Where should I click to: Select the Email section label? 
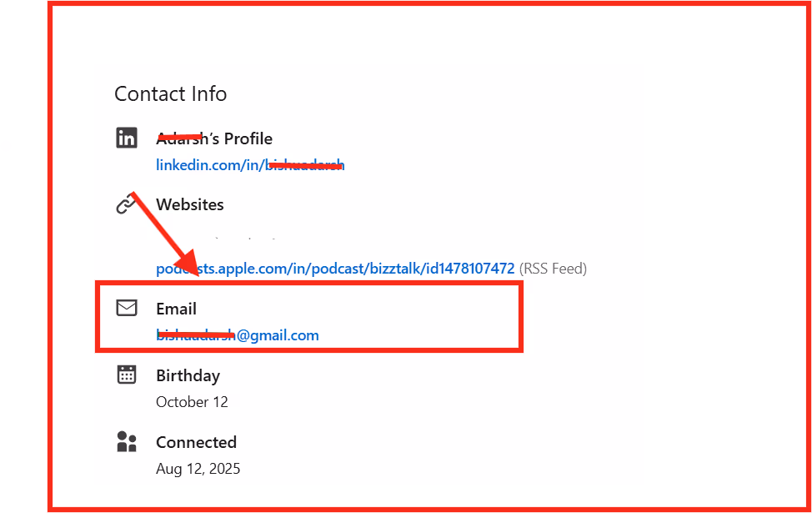(x=176, y=309)
